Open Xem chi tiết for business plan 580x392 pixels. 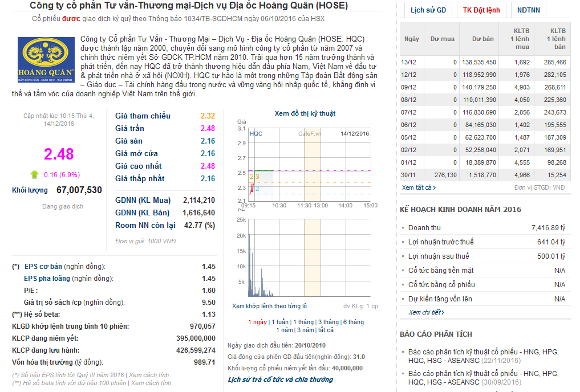point(427,312)
